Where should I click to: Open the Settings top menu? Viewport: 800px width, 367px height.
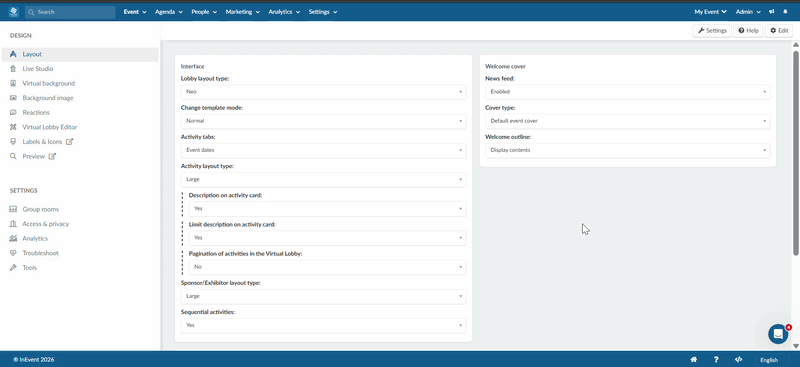tap(323, 12)
